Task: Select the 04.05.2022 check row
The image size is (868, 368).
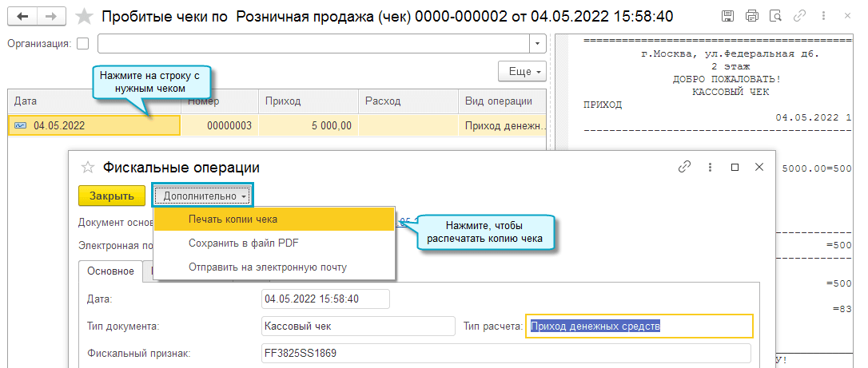Action: (94, 125)
